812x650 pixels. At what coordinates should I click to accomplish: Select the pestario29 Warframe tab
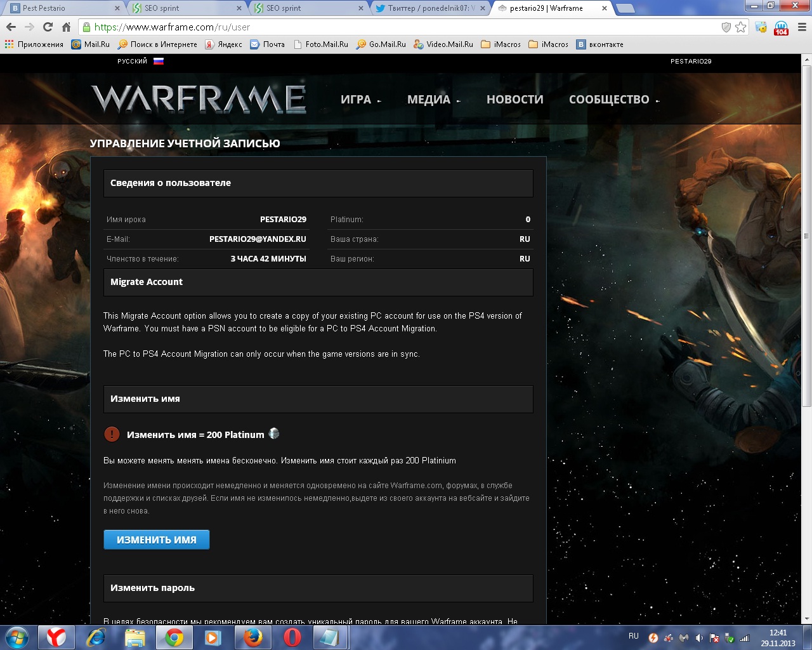pyautogui.click(x=553, y=8)
